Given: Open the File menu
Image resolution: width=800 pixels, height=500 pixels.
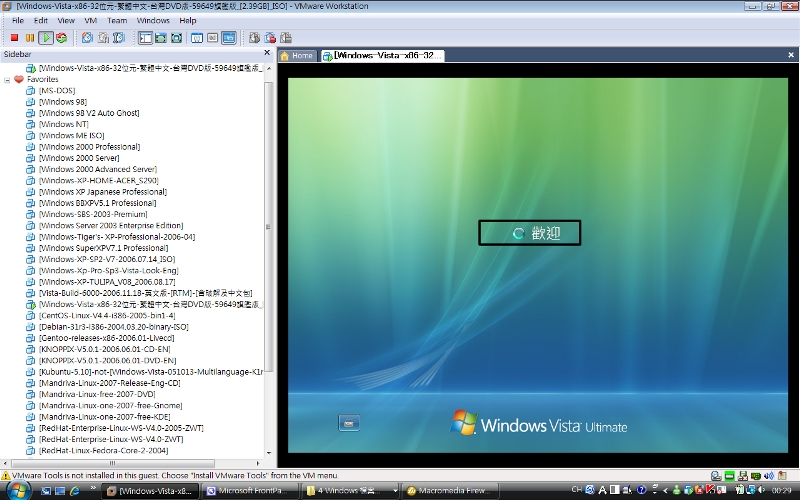Looking at the screenshot, I should (18, 20).
